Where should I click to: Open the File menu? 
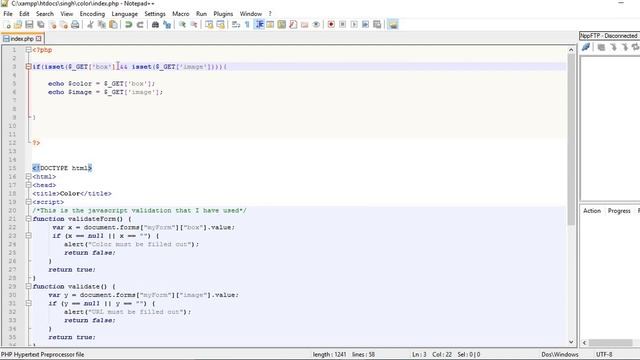[8, 13]
